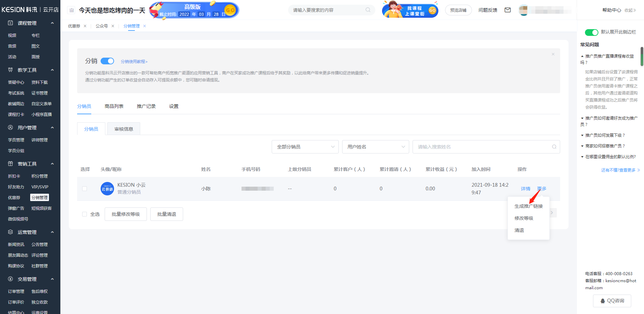Image resolution: width=644 pixels, height=314 pixels.
Task: Toggle the 分销 switch off
Action: (107, 61)
